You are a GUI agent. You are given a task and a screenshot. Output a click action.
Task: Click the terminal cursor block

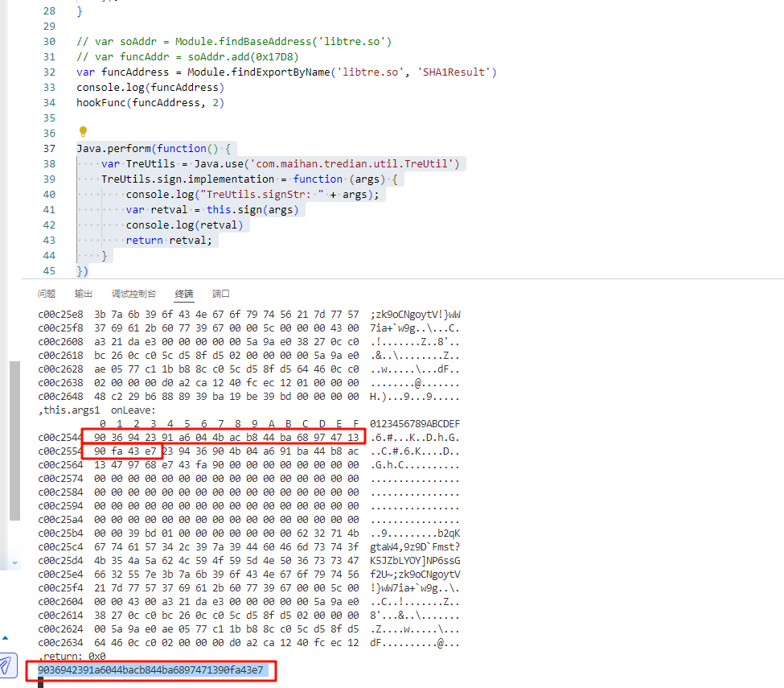40,683
